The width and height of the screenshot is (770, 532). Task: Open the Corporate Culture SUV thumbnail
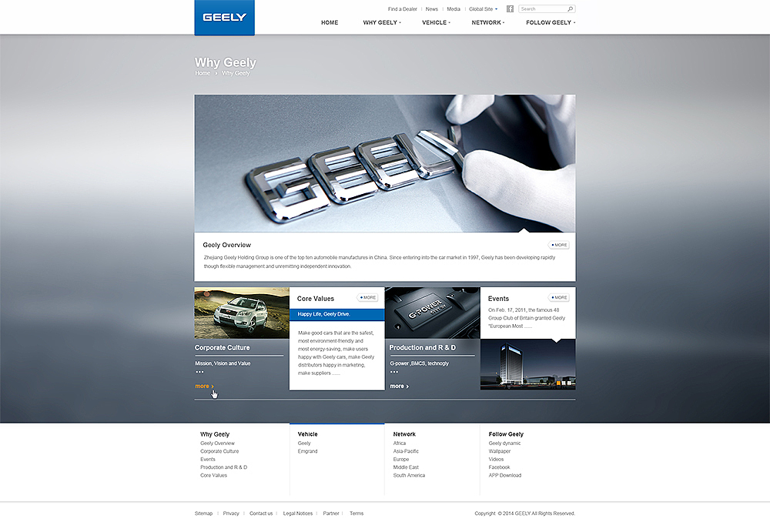coord(242,313)
